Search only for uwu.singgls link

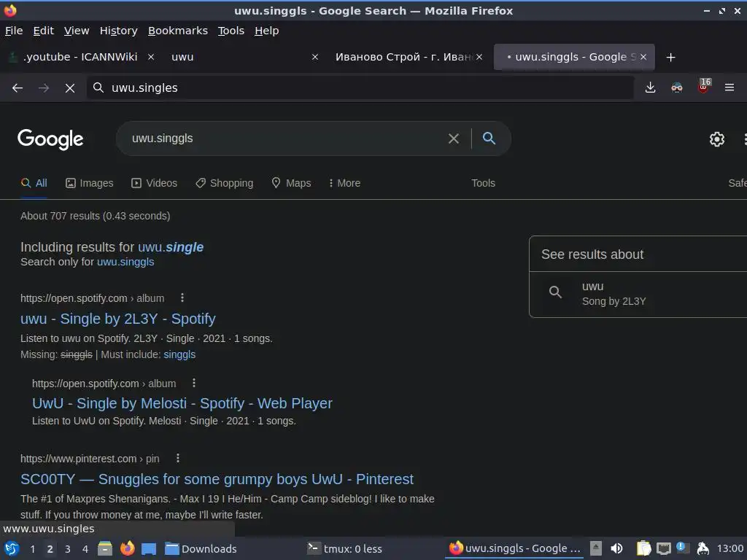125,262
